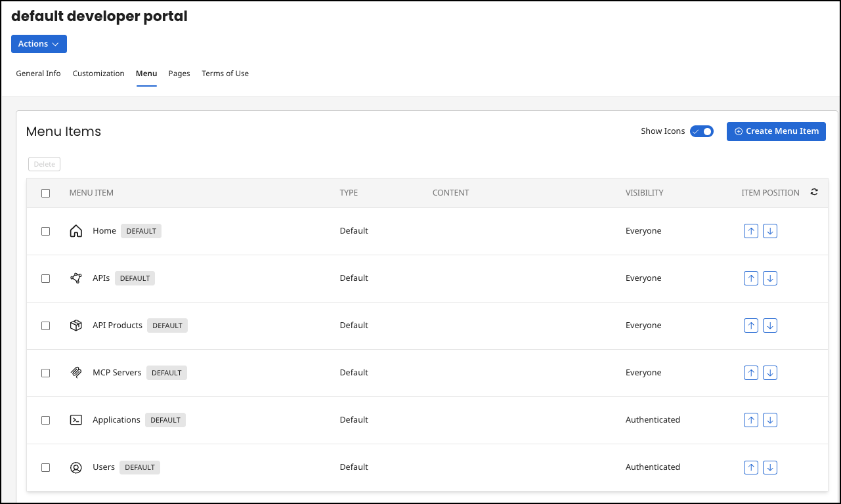Click the Menu Items heading

point(64,131)
